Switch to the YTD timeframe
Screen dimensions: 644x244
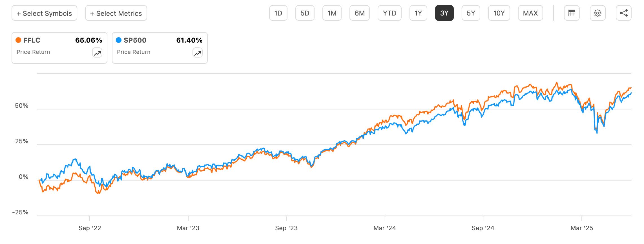390,13
